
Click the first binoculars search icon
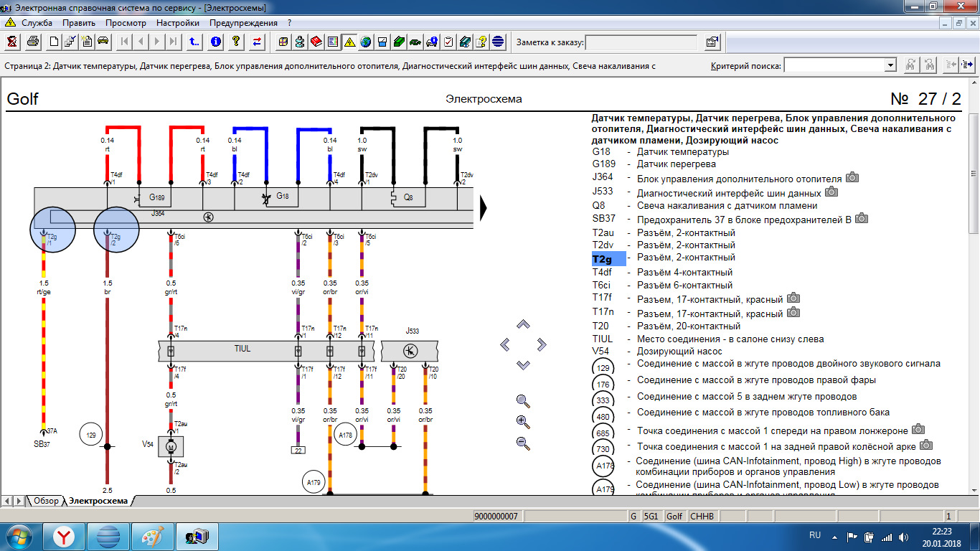(x=910, y=65)
